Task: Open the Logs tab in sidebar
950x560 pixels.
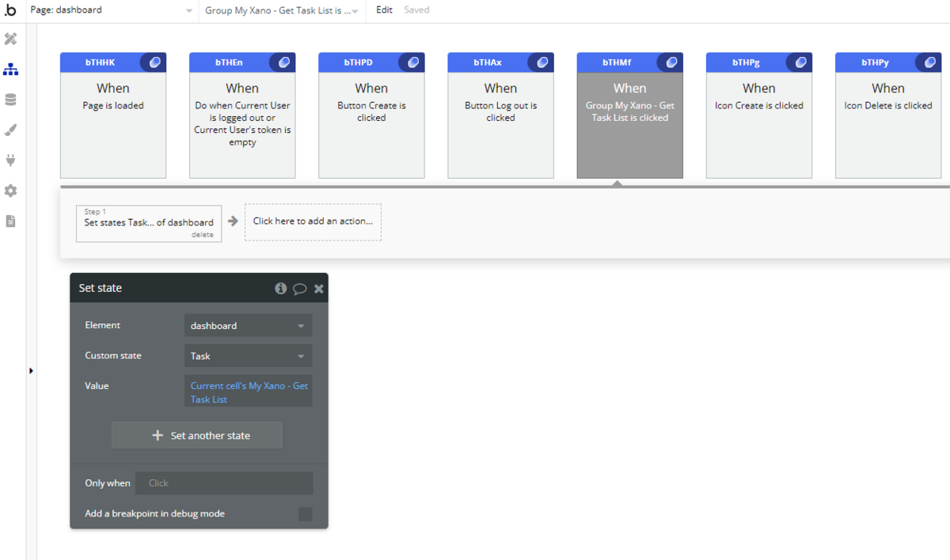Action: pyautogui.click(x=10, y=221)
